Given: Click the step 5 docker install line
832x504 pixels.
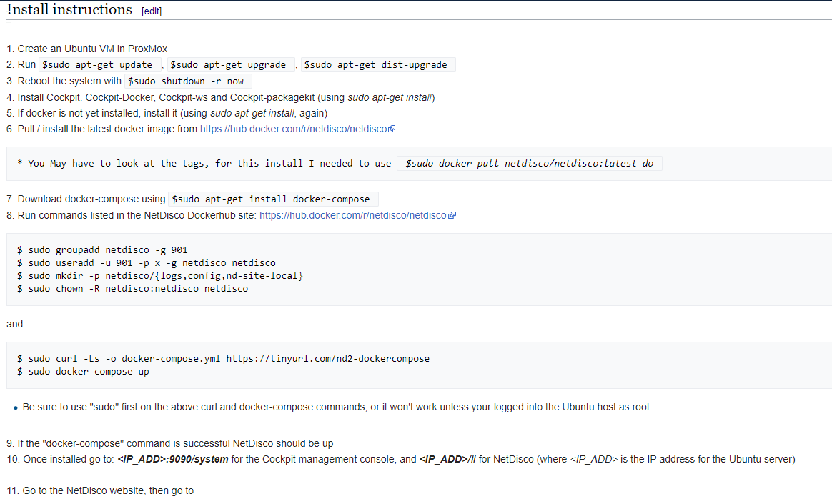Looking at the screenshot, I should pos(167,113).
